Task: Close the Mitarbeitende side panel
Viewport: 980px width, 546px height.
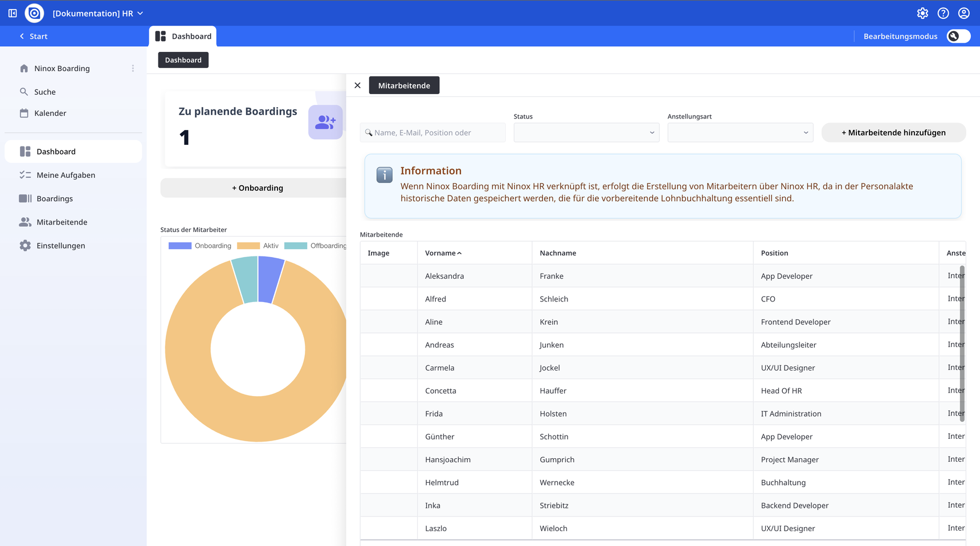Action: [357, 85]
